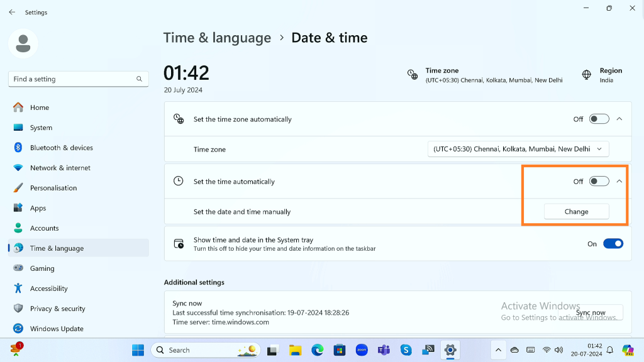644x362 pixels.
Task: Show hidden system tray icons
Action: pyautogui.click(x=498, y=350)
